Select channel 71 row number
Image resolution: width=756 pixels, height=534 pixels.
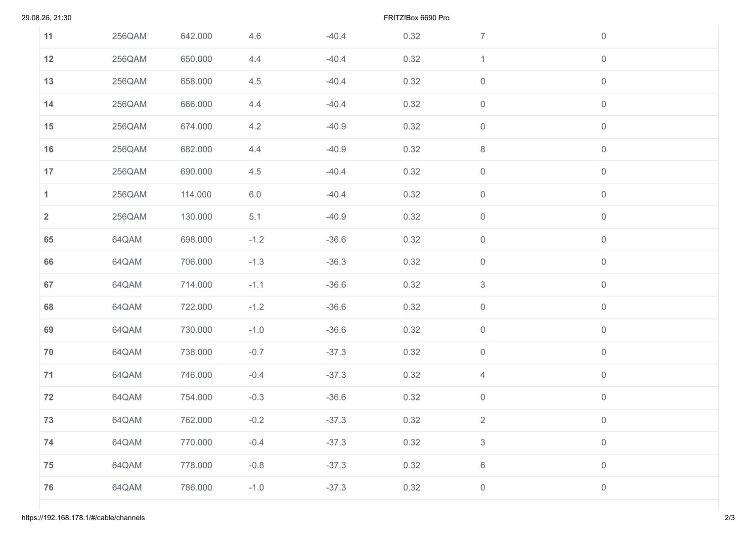pos(48,375)
